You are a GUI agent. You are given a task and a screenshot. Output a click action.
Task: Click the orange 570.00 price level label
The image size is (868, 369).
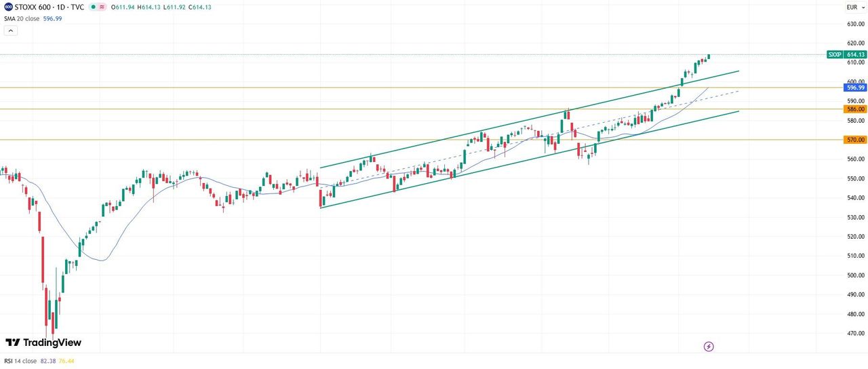[856, 140]
